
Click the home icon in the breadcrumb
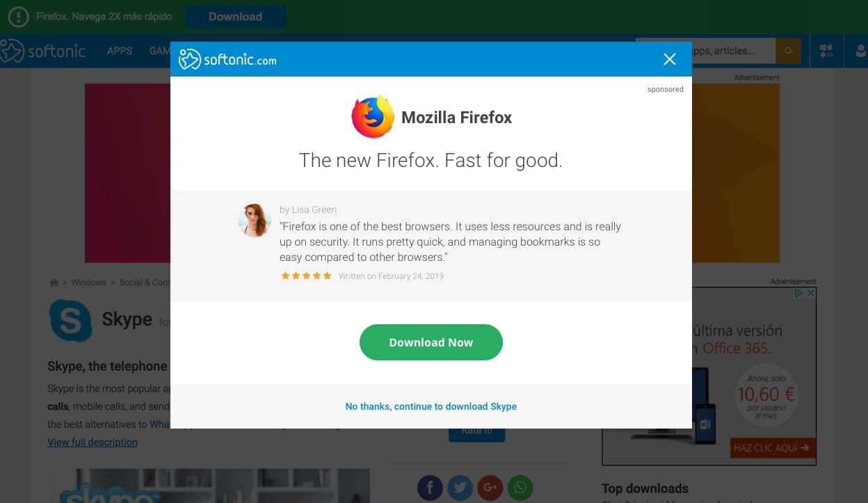pyautogui.click(x=54, y=282)
